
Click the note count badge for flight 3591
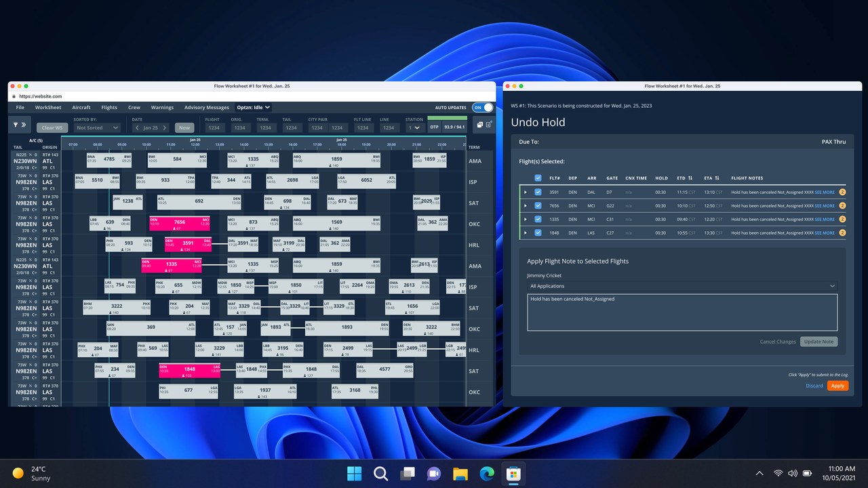tap(842, 192)
